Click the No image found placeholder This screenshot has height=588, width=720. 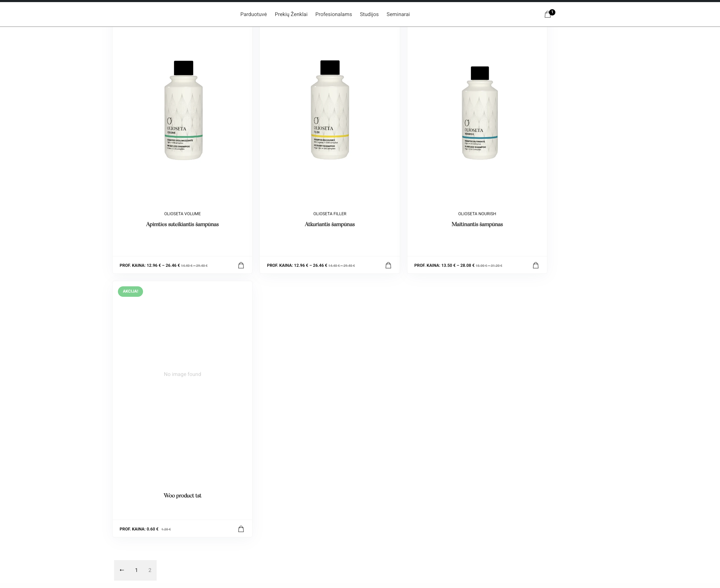click(182, 374)
